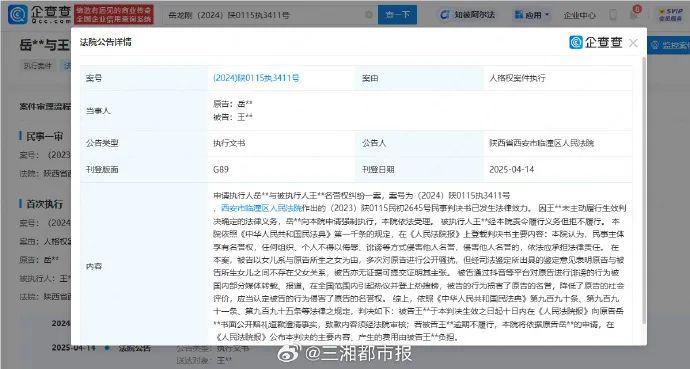
Task: Click the SVIP membership icon
Action: (x=671, y=15)
